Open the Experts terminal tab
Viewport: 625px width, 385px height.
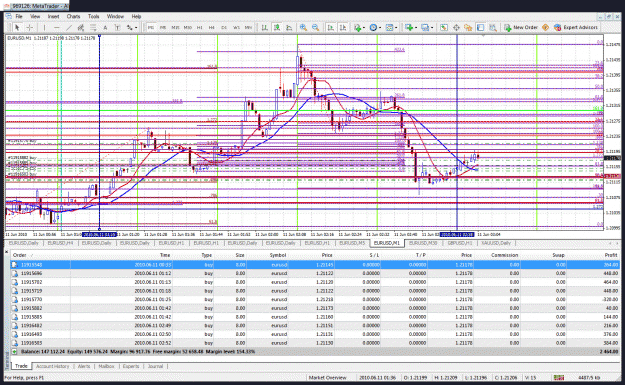click(x=131, y=366)
